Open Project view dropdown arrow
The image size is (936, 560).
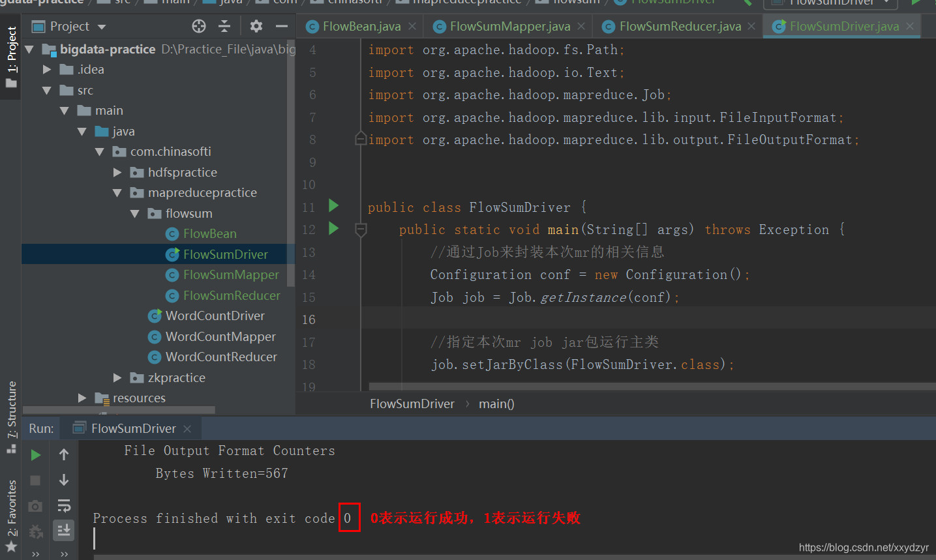click(102, 27)
